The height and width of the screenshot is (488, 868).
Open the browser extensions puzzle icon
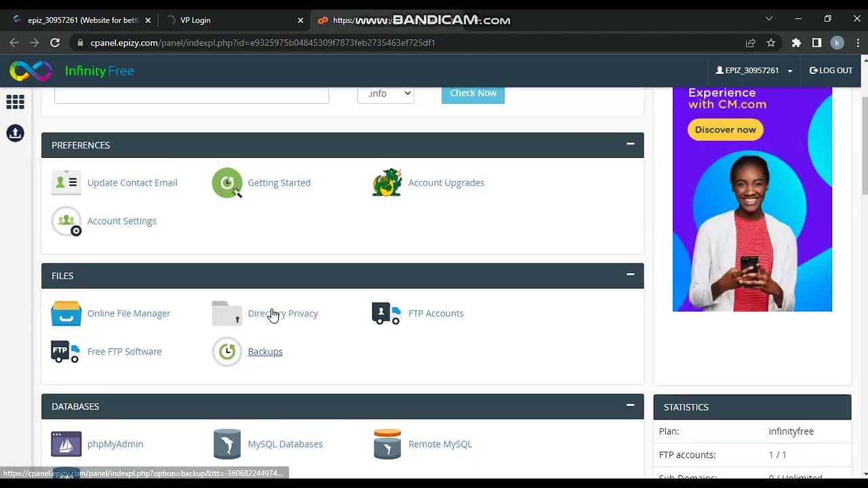coord(796,43)
